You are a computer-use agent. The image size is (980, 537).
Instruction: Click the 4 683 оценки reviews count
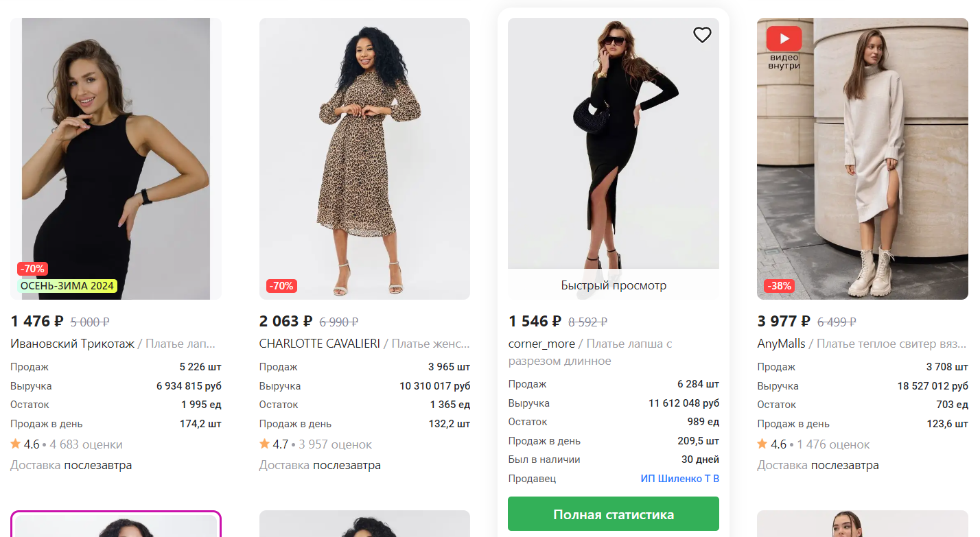pos(86,444)
